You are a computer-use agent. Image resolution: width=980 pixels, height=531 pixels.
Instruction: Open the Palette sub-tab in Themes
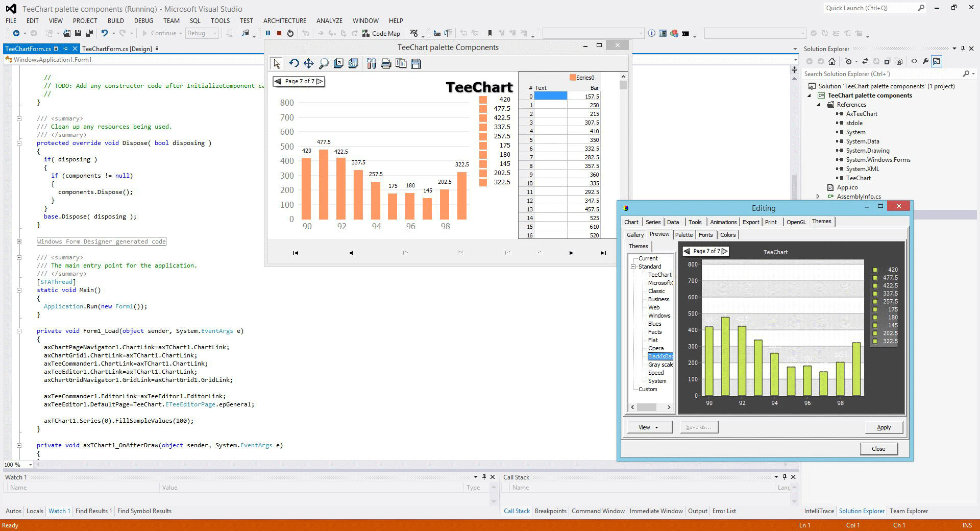tap(684, 235)
